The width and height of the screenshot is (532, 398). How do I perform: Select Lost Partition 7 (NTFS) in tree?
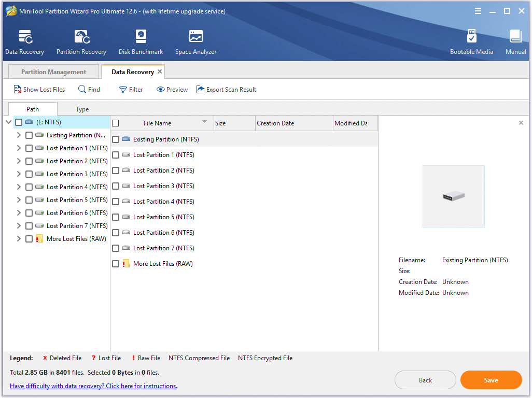pyautogui.click(x=77, y=226)
